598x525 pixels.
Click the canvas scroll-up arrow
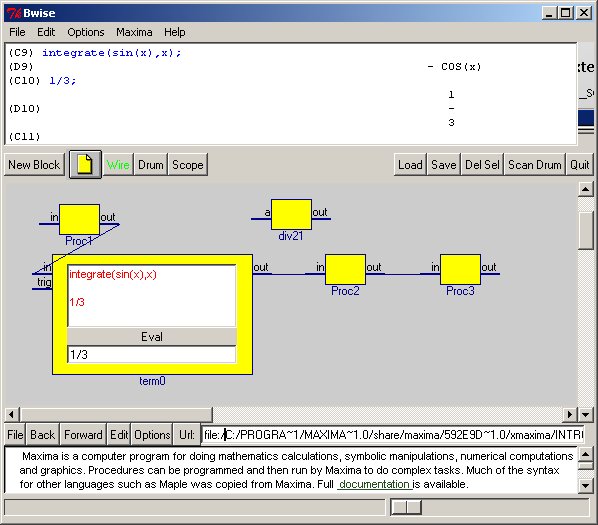[x=585, y=189]
